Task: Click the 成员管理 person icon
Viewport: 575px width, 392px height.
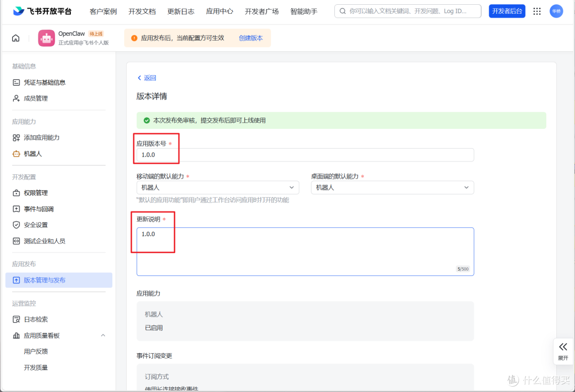Action: point(16,99)
